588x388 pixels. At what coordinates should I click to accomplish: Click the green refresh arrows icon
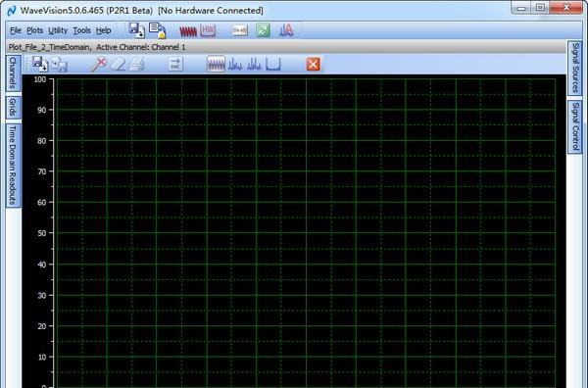point(263,30)
